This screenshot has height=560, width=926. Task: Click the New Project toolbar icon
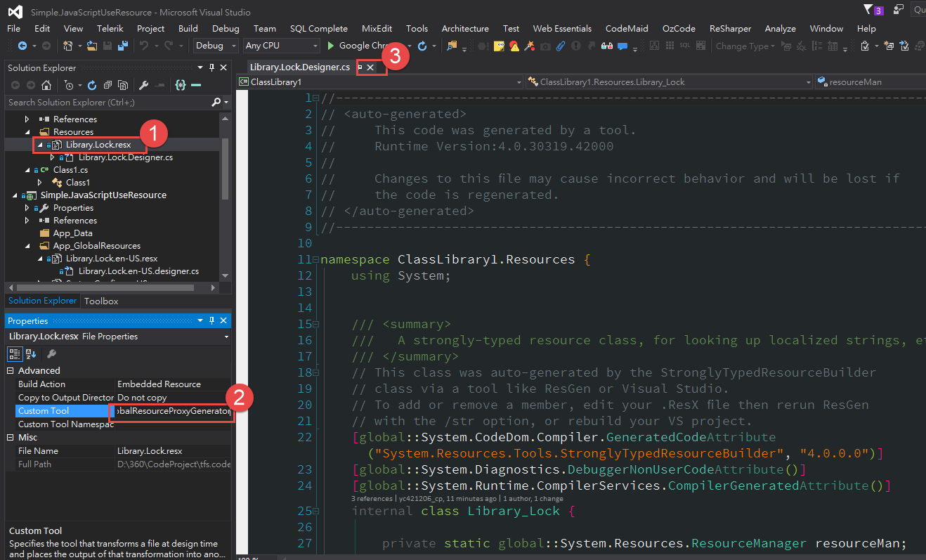click(67, 46)
